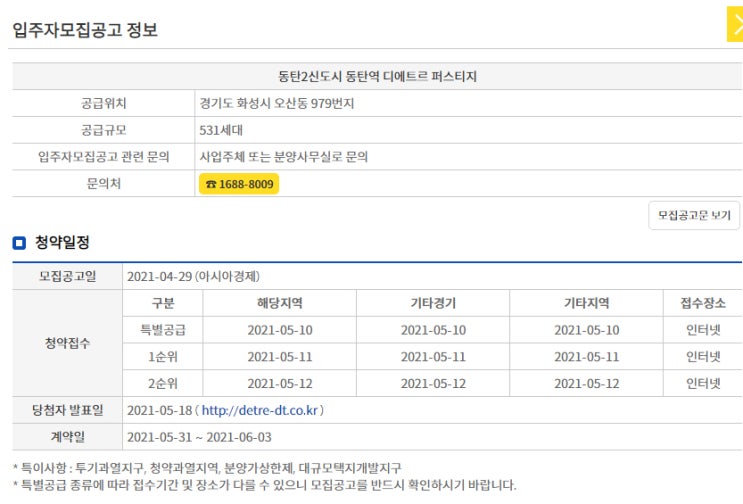Click the 공급규모 row label

[x=104, y=130]
